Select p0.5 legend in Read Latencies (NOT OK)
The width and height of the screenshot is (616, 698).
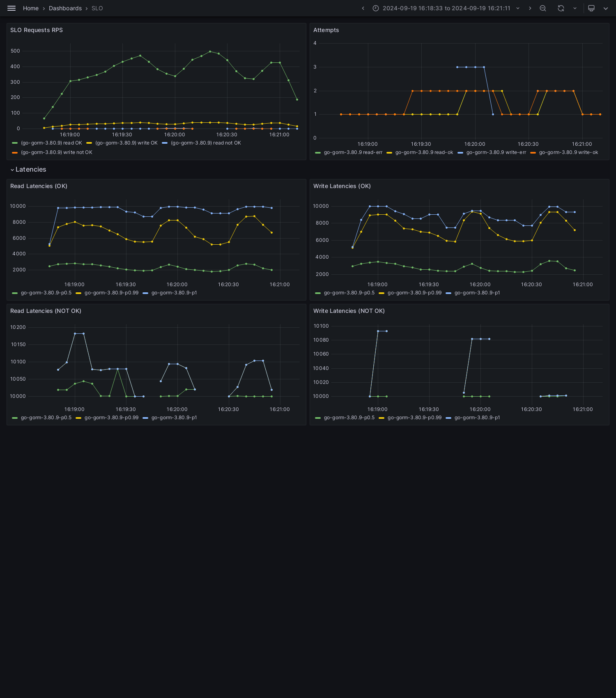[46, 418]
